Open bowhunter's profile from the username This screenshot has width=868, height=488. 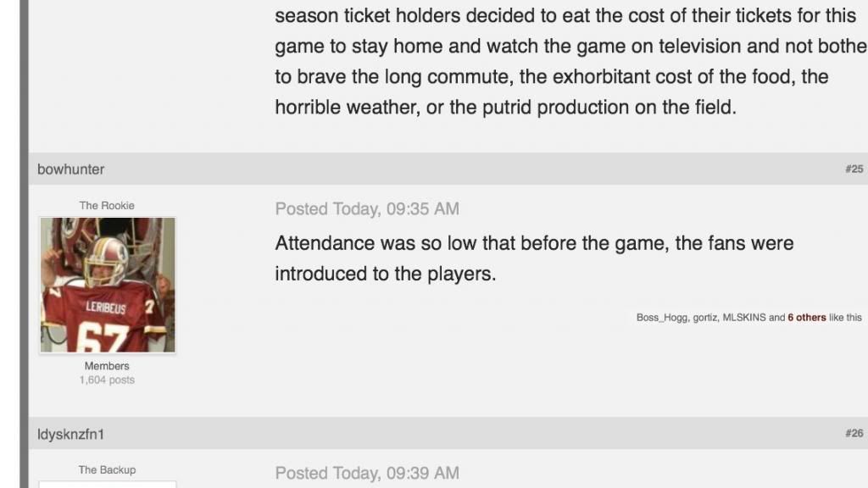click(x=71, y=169)
